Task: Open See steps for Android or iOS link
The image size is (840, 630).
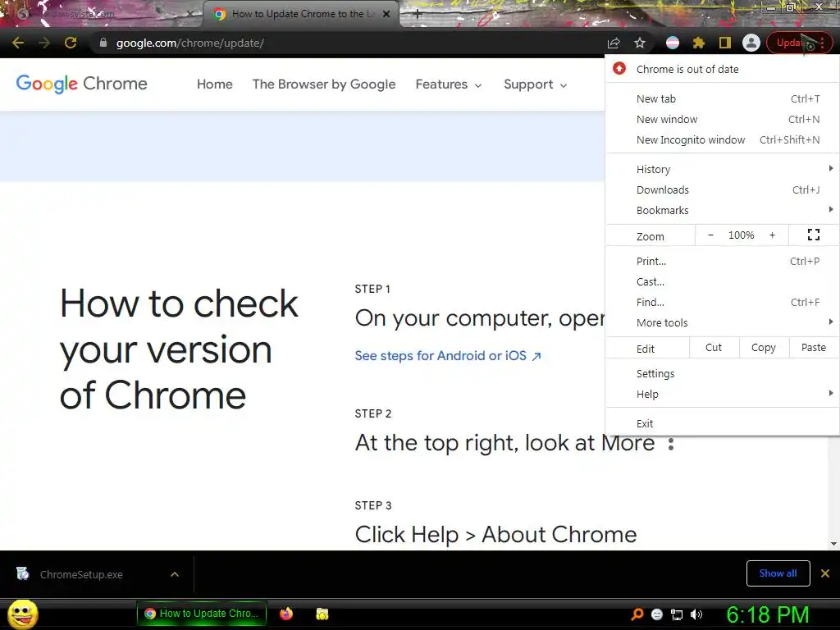Action: tap(448, 356)
